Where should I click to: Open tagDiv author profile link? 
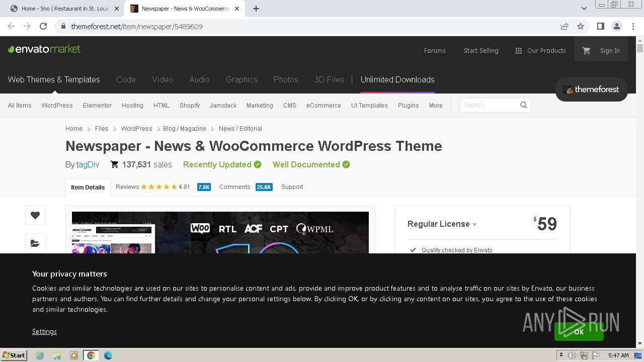tap(88, 164)
